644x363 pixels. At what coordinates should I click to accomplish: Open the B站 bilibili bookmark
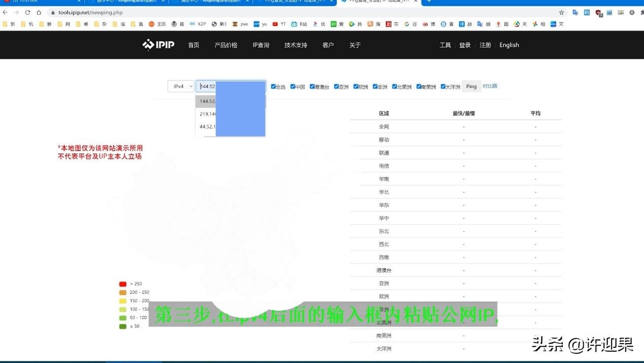[x=299, y=24]
